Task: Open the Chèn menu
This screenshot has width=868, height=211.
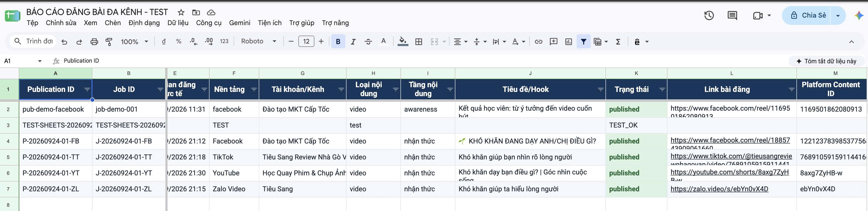Action: [113, 23]
